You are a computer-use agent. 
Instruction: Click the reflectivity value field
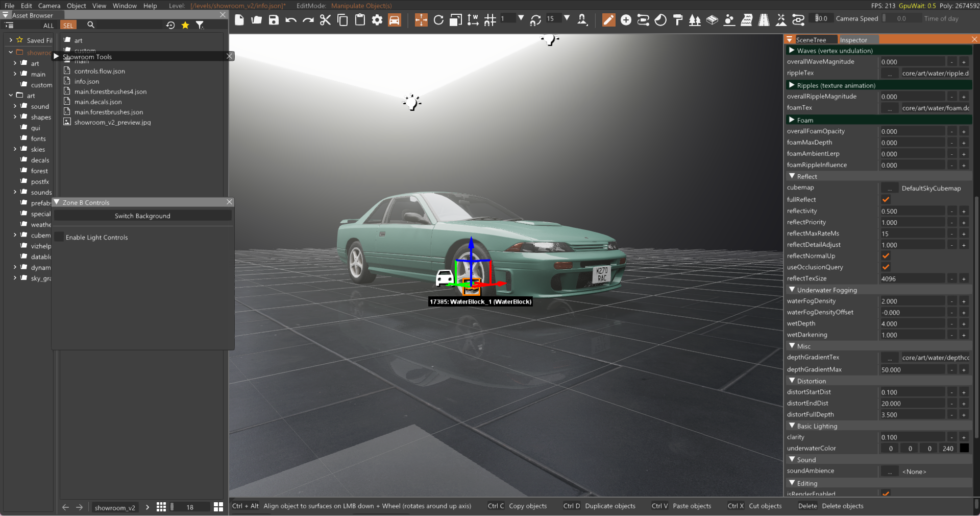[x=912, y=211]
